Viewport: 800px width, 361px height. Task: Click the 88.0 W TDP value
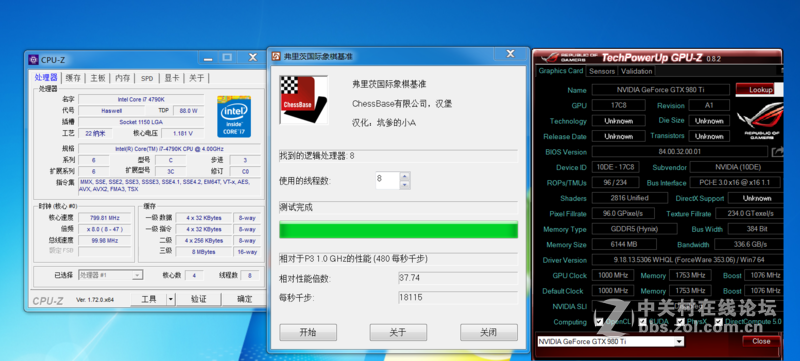188,111
